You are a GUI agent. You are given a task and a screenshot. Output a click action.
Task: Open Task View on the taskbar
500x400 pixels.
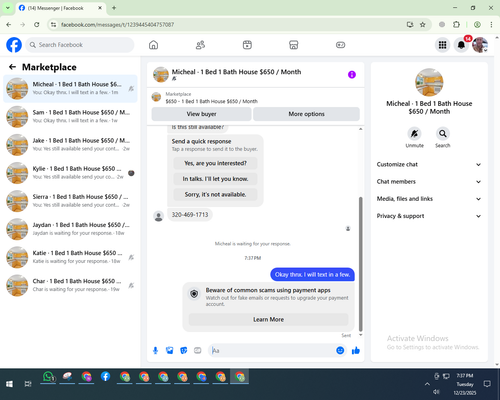pos(28,384)
